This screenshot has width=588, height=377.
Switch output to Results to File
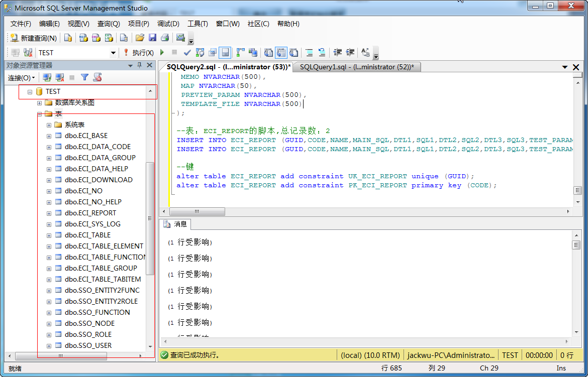[x=294, y=53]
